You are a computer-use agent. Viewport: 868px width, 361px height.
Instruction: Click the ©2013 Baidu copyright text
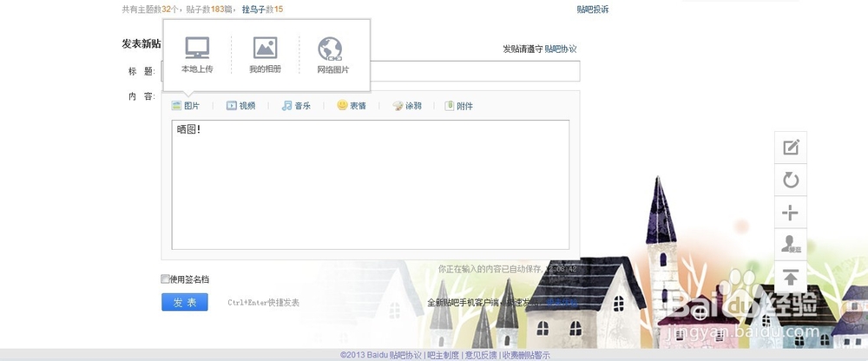click(364, 356)
